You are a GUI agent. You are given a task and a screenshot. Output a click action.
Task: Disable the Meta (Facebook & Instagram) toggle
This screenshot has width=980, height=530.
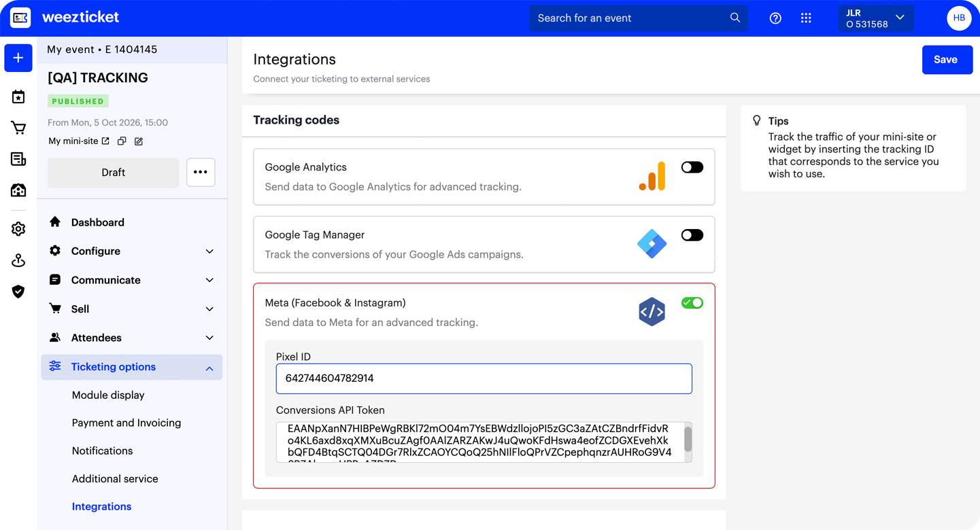692,302
